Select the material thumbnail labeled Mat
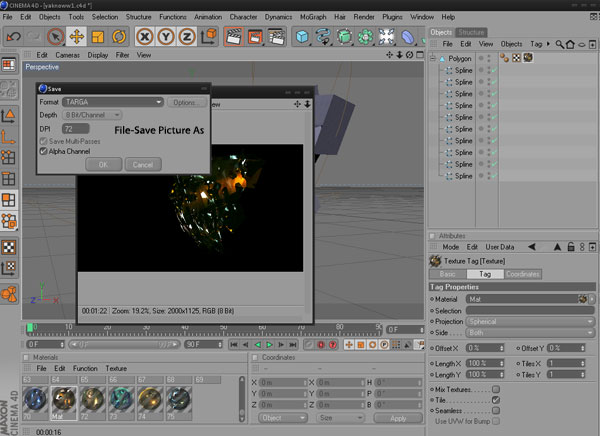This screenshot has width=600, height=436. click(64, 403)
